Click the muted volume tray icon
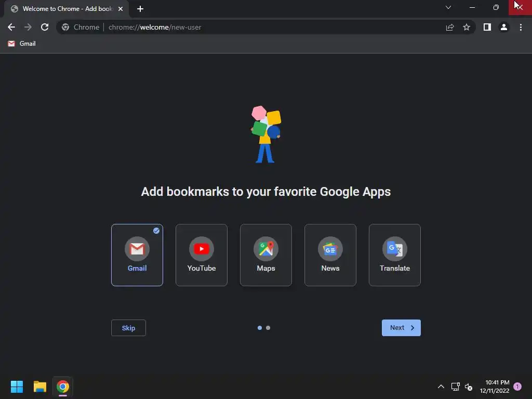Image resolution: width=532 pixels, height=399 pixels. click(469, 387)
